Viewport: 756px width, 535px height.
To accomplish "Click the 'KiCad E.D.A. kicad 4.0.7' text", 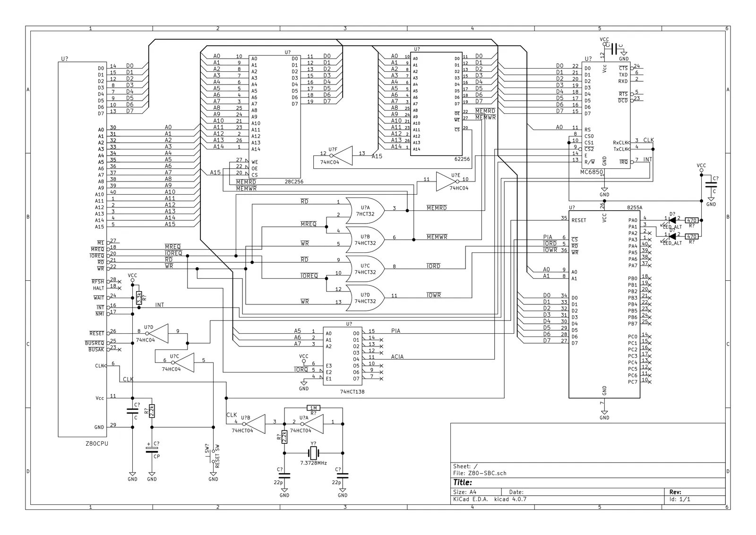I will pyautogui.click(x=490, y=499).
